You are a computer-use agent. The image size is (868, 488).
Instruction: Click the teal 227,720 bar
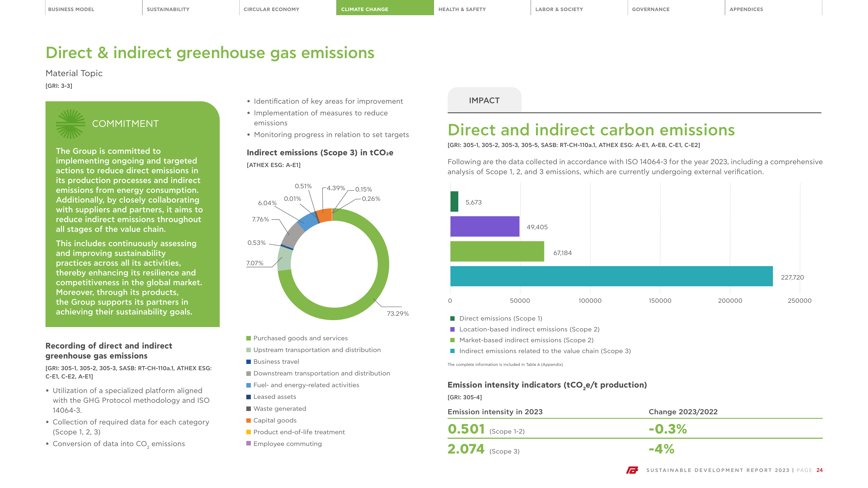[x=612, y=276]
